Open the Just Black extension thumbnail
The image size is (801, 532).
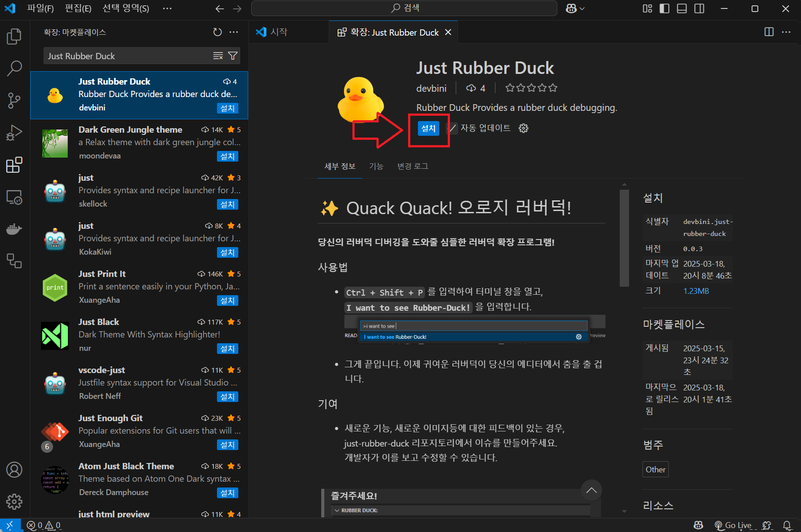(x=55, y=336)
